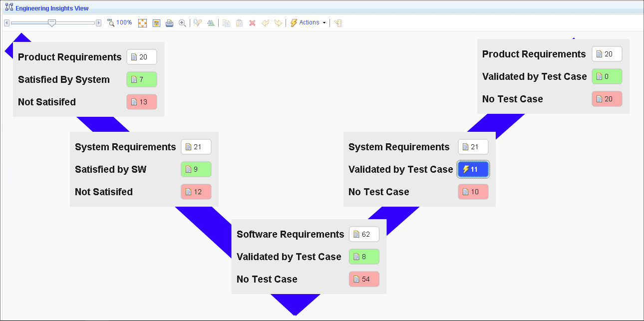
Task: Click the Engineering Insights View title
Action: (x=52, y=8)
